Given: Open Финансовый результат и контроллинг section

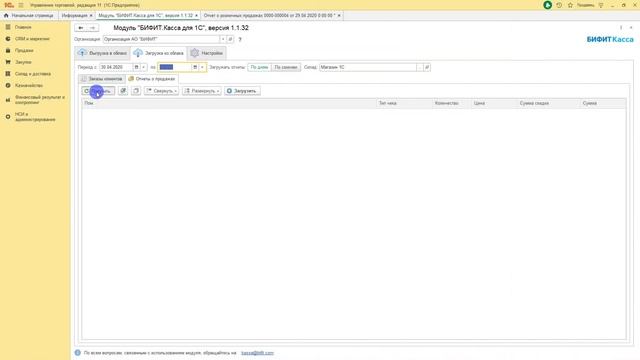Looking at the screenshot, I should (x=40, y=100).
